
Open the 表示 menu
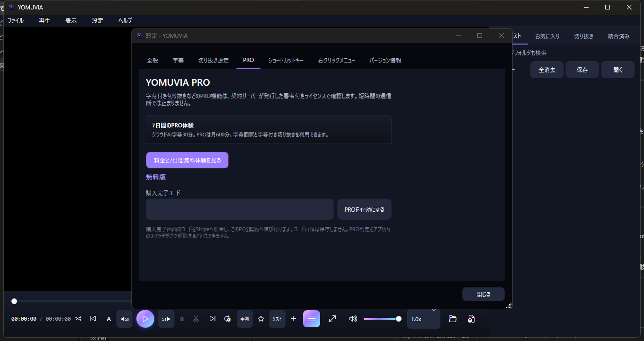click(71, 21)
